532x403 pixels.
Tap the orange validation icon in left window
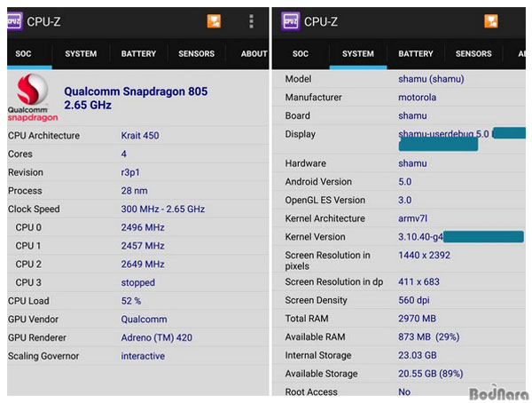coord(214,21)
